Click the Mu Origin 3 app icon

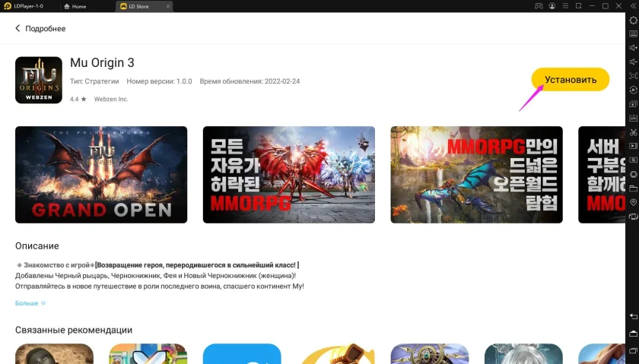pyautogui.click(x=39, y=80)
